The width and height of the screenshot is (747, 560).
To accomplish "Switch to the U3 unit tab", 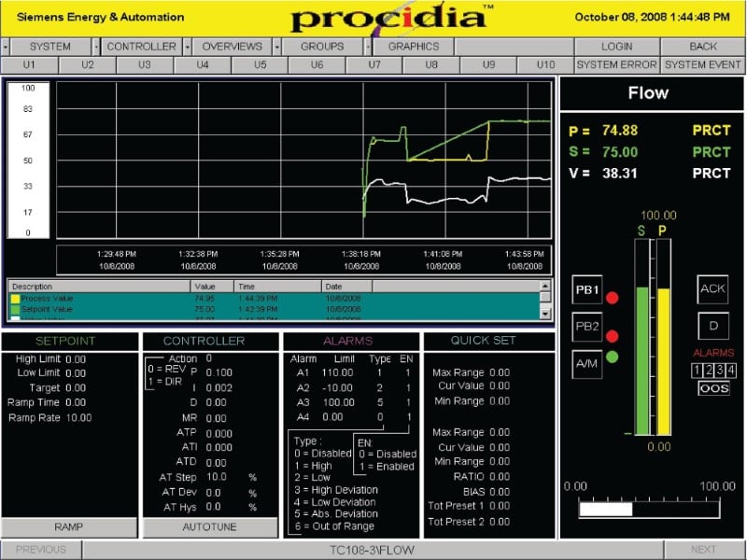I will point(145,65).
